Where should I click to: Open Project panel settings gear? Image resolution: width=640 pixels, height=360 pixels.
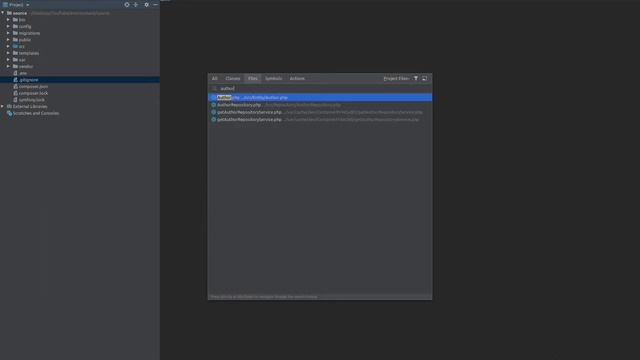pyautogui.click(x=147, y=4)
